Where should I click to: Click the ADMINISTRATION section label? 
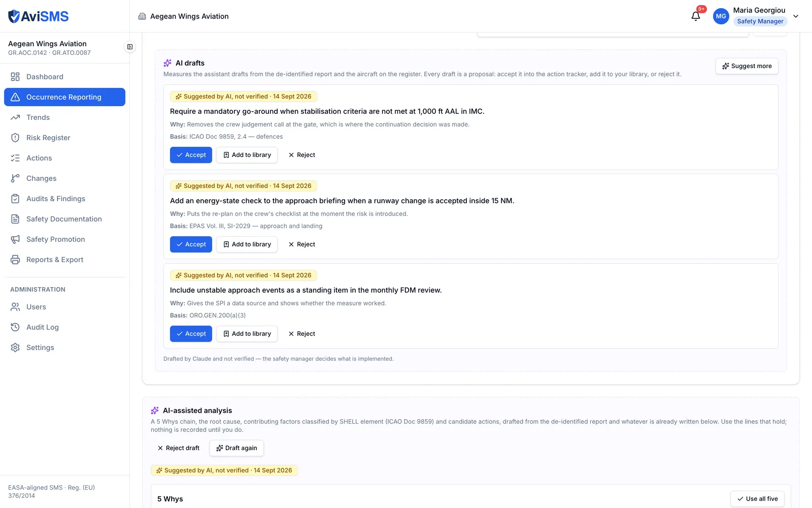point(38,290)
